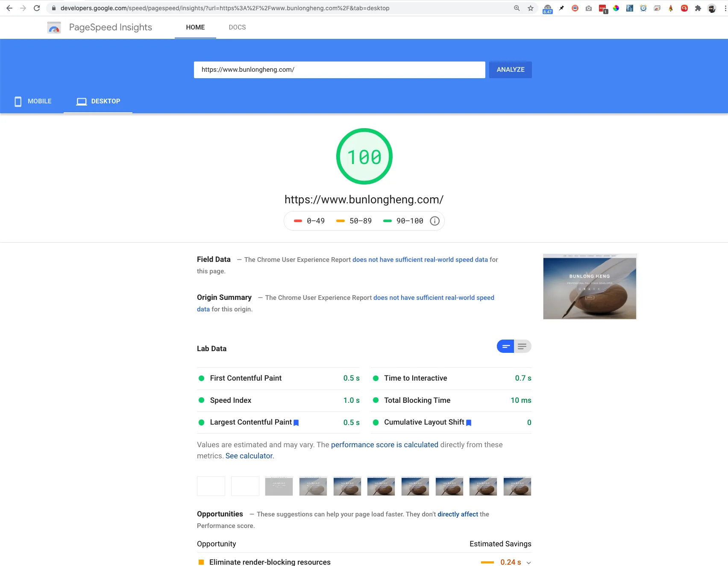Click the last filmstrip thumbnail
This screenshot has width=728, height=566.
[x=517, y=486]
